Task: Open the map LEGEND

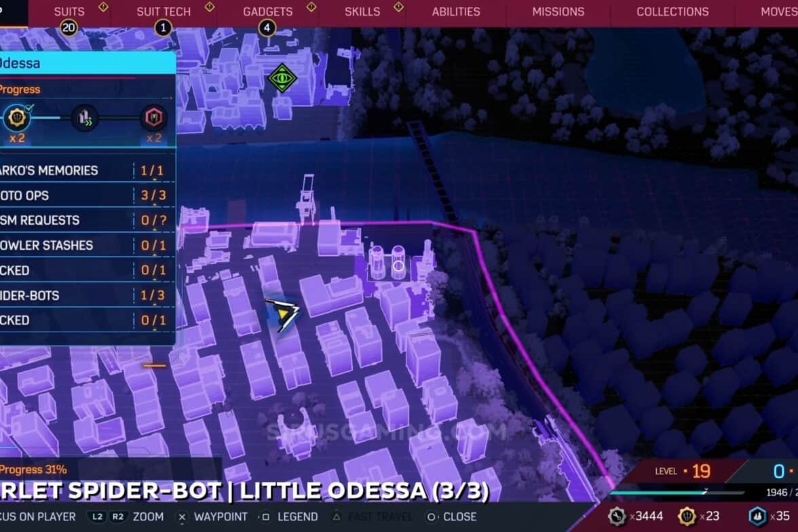Action: [x=298, y=516]
